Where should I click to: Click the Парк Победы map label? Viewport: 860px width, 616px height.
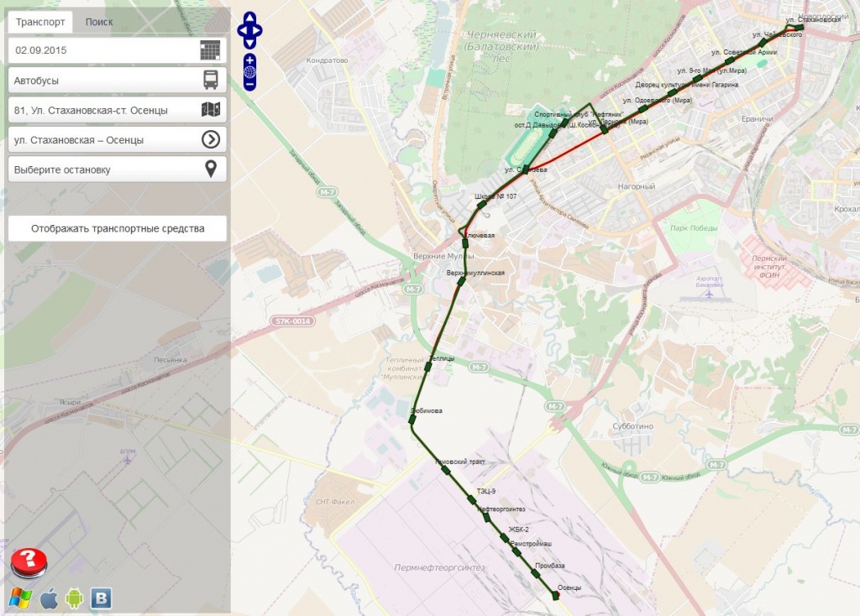coord(693,228)
